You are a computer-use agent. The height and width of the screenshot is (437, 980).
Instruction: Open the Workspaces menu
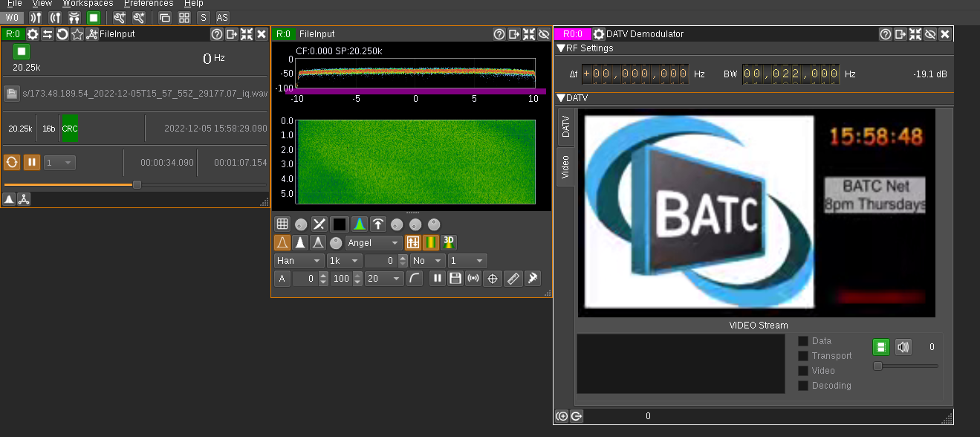88,4
